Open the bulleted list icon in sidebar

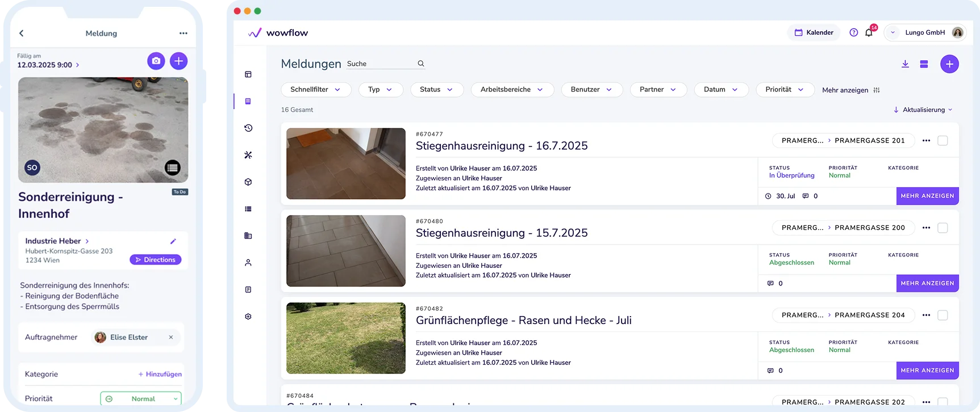click(x=248, y=209)
